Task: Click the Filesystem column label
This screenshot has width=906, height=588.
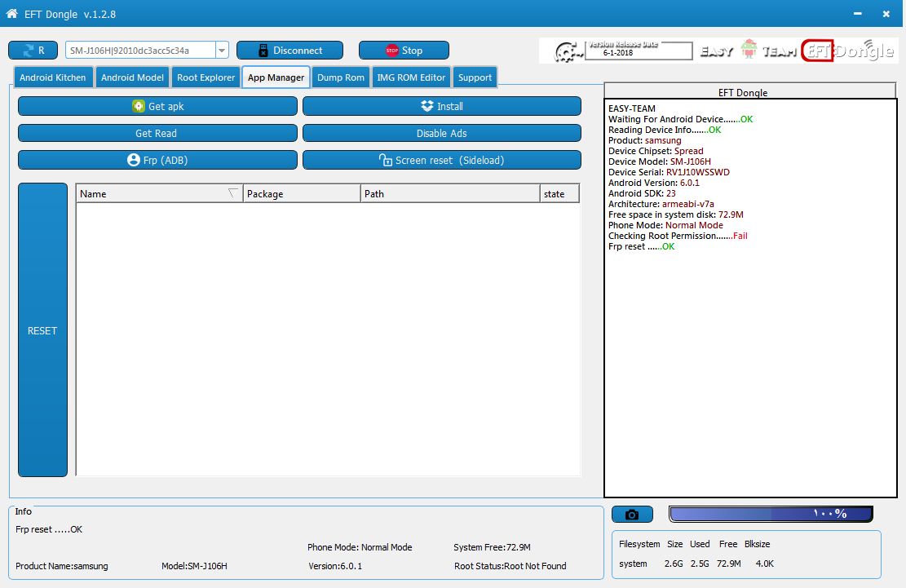Action: pos(639,544)
